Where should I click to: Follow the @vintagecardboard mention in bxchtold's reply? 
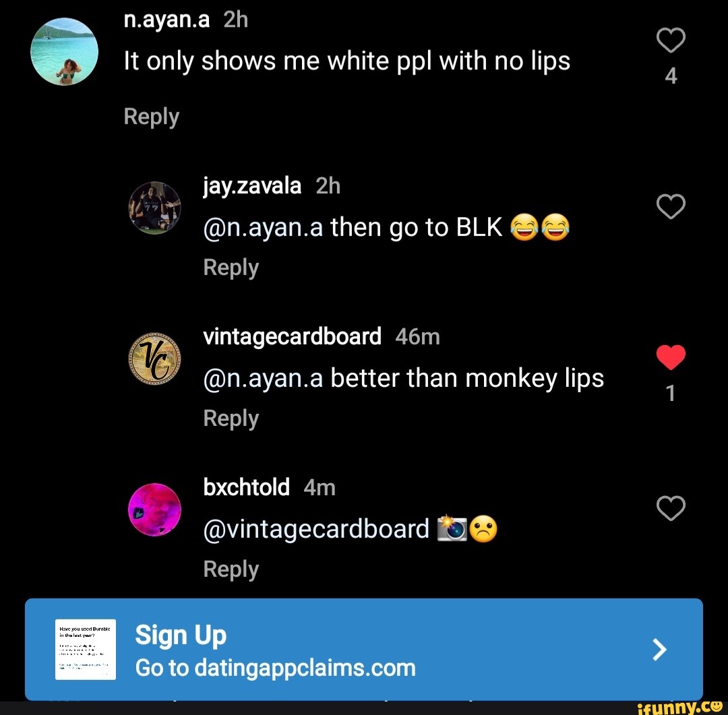316,529
